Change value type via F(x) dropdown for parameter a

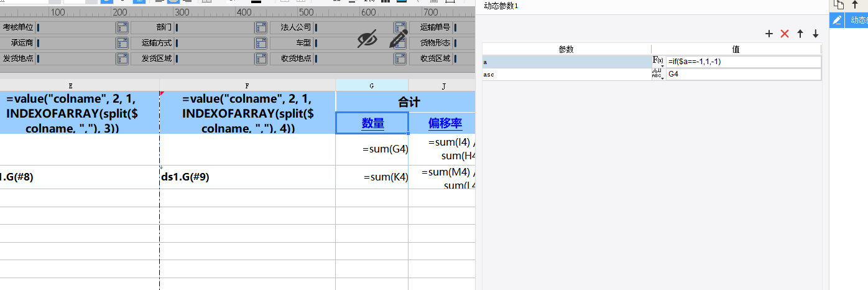[x=658, y=62]
